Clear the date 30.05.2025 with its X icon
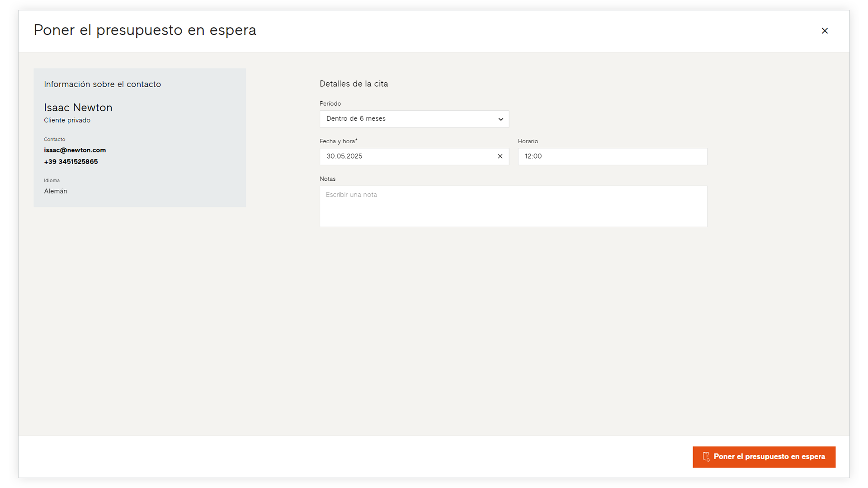This screenshot has height=488, width=868. [500, 156]
